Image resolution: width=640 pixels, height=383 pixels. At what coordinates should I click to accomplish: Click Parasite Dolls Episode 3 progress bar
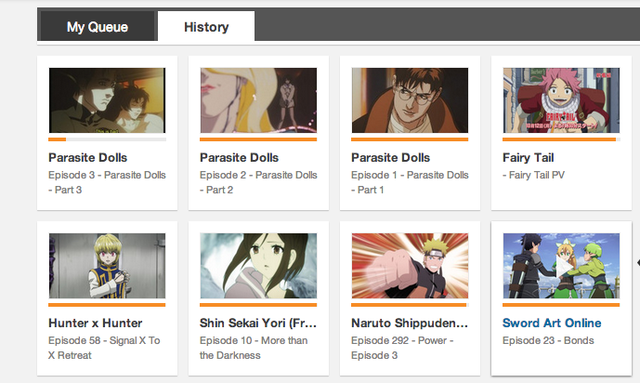click(107, 140)
